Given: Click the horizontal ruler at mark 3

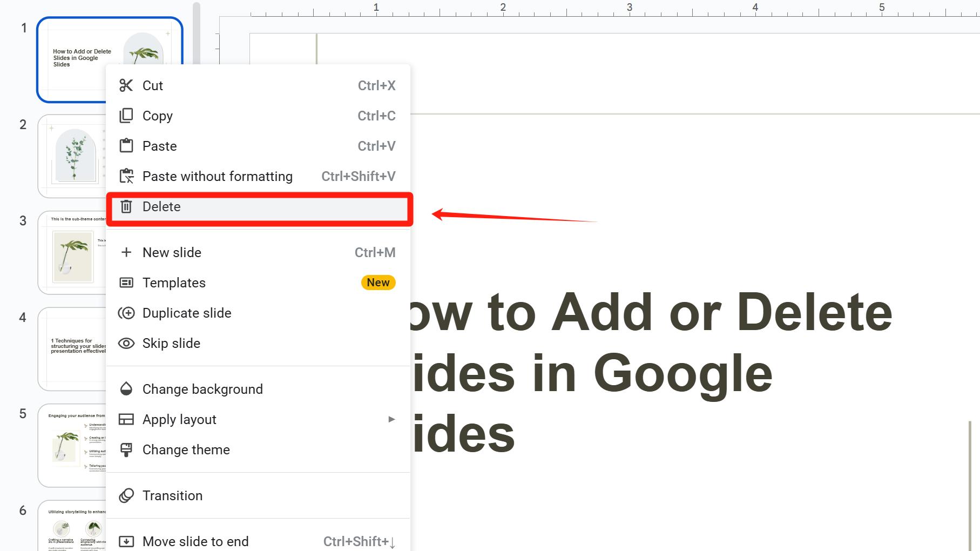Looking at the screenshot, I should (629, 8).
